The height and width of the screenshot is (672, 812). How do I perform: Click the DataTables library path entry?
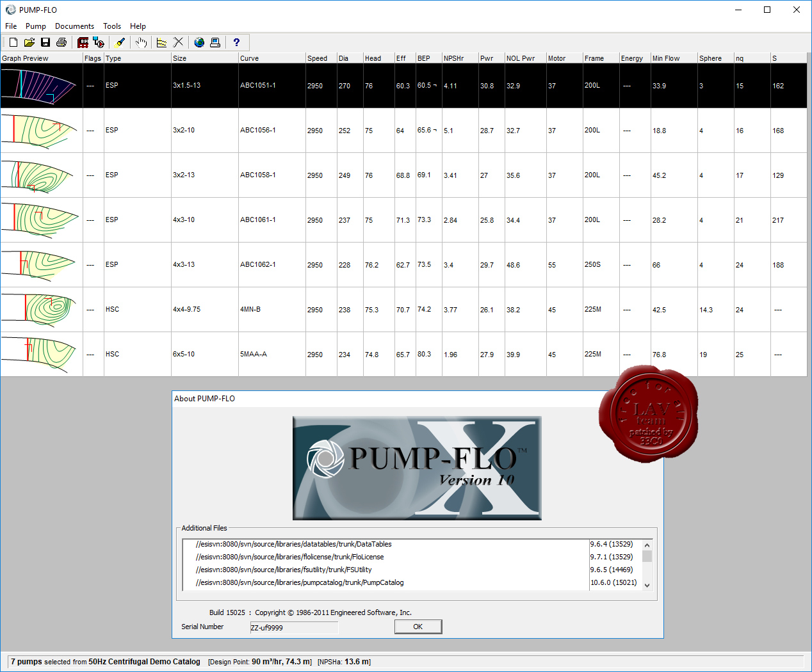pos(294,544)
